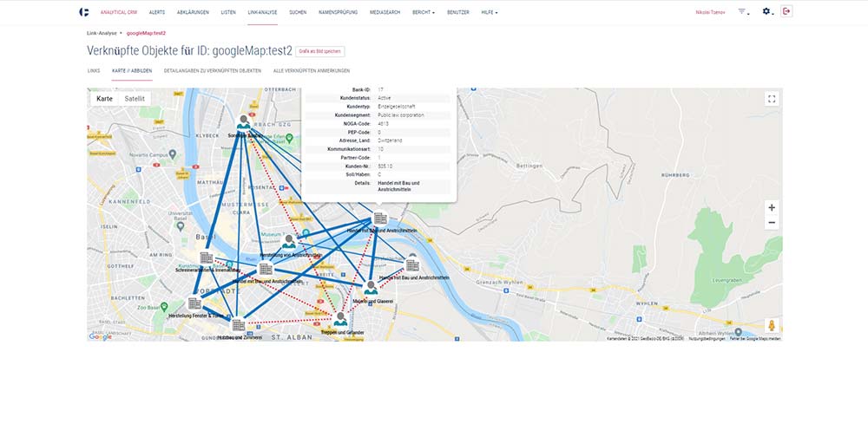868x437 pixels.
Task: Go to NAMENSPRÜFUNG
Action: coord(339,12)
